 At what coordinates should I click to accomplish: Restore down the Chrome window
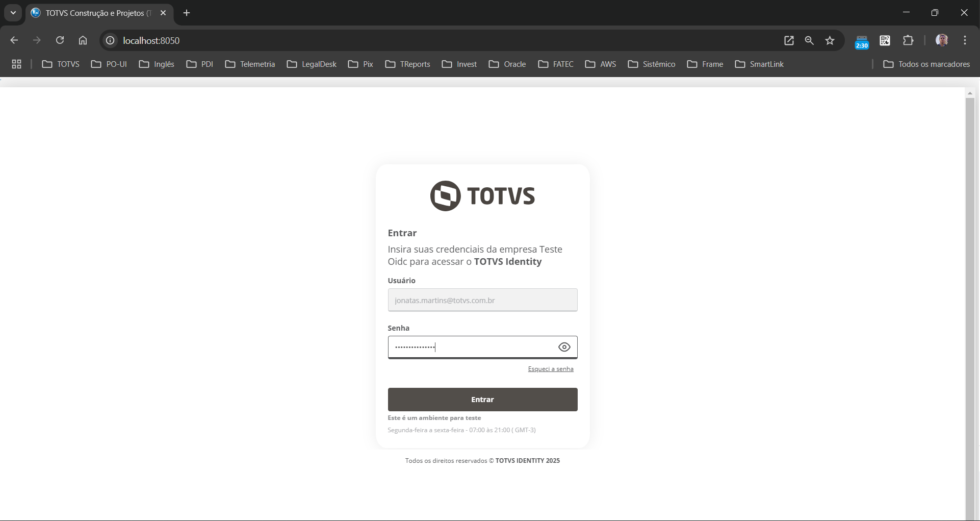[935, 12]
